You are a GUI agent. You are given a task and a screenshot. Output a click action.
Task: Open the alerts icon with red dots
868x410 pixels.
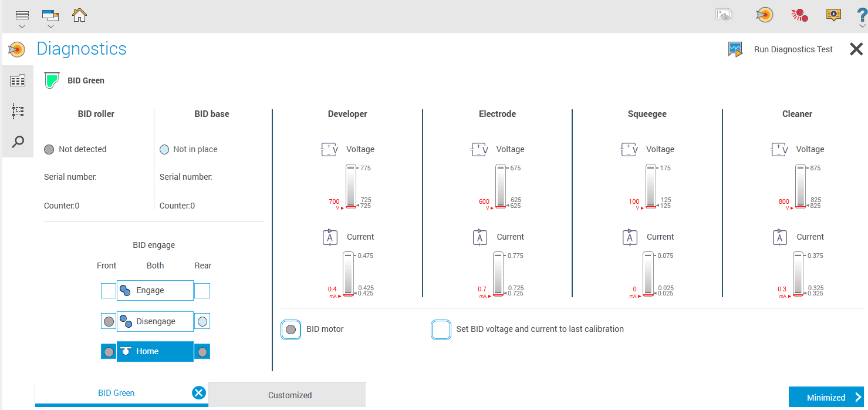pos(799,15)
